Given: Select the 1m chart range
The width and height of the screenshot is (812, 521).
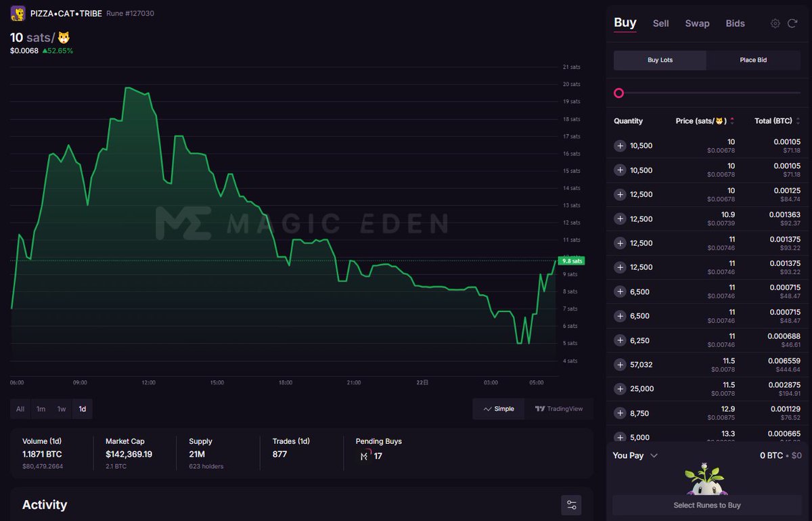Looking at the screenshot, I should click(x=41, y=409).
